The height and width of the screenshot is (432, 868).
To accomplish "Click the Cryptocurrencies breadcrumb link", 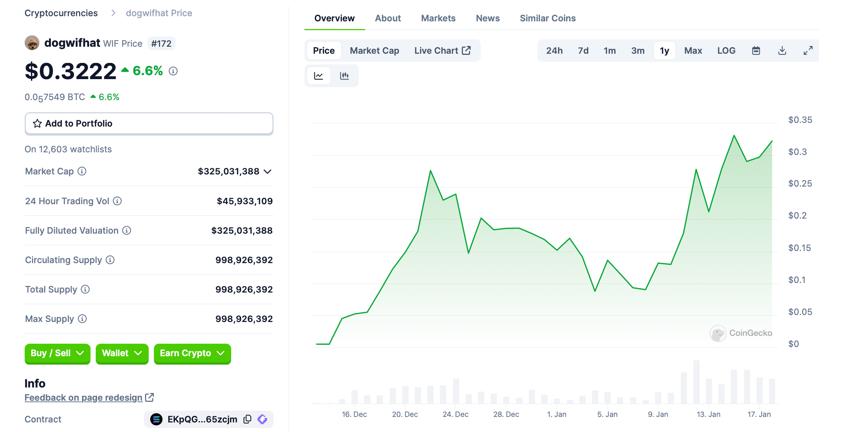I will click(x=61, y=13).
